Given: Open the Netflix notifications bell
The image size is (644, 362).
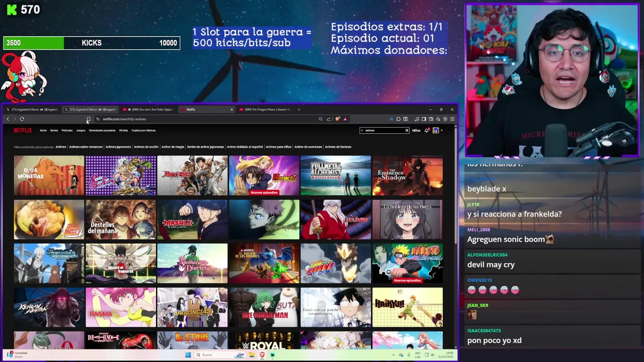Looking at the screenshot, I should (427, 130).
